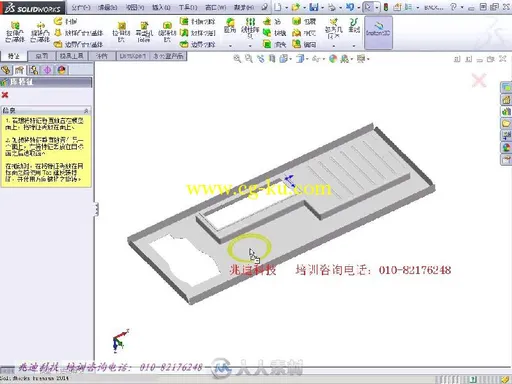Viewport: 512px width, 384px height.
Task: Switch to the 模具工具 Mold Tools tab
Action: (x=72, y=56)
